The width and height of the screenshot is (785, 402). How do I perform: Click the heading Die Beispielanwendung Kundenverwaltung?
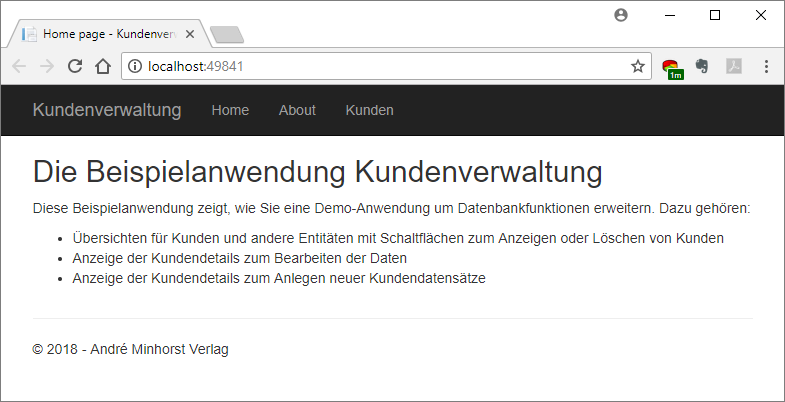pos(317,172)
